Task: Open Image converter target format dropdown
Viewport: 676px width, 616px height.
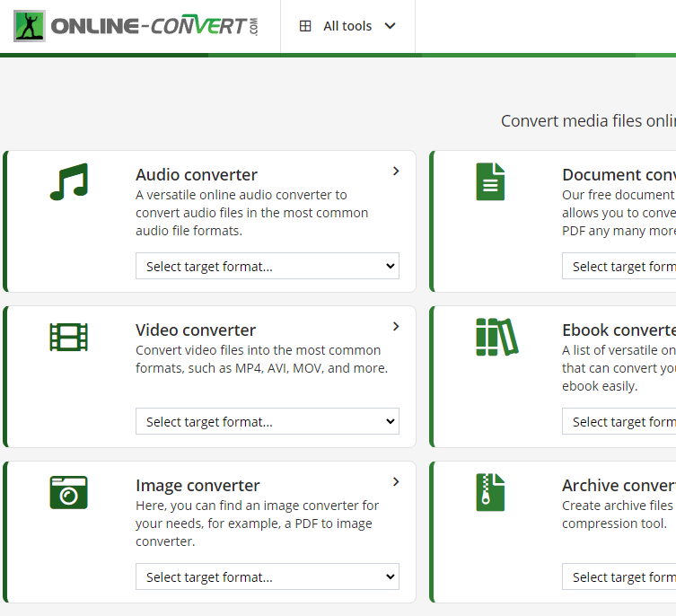Action: 268,576
